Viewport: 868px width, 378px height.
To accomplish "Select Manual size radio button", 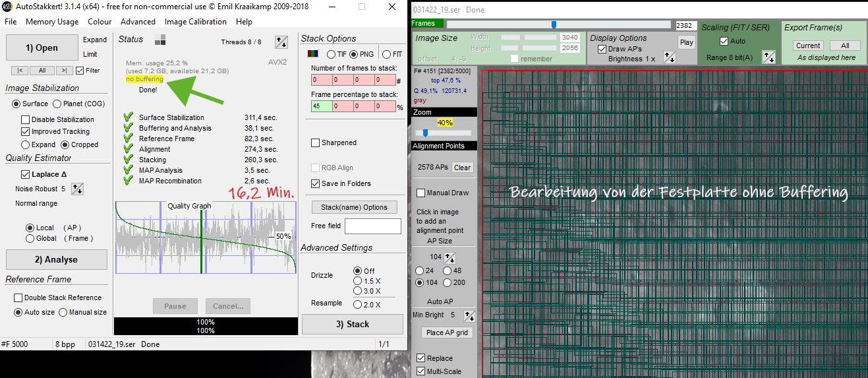I will click(63, 312).
